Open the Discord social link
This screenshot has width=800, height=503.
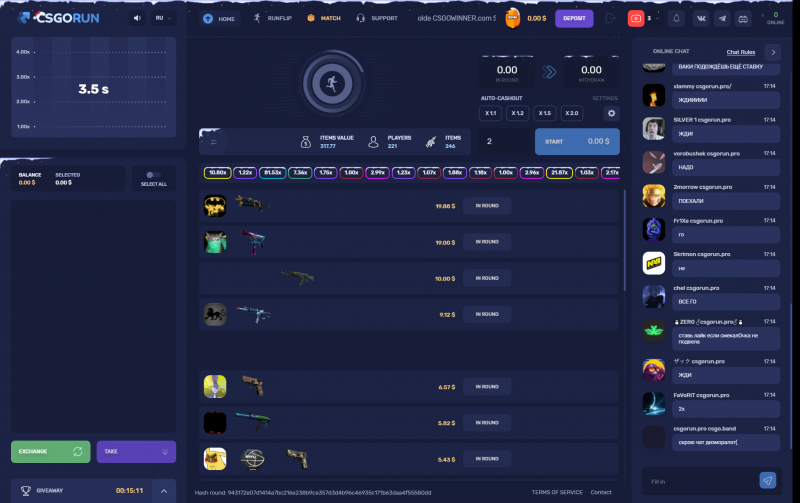coord(743,18)
